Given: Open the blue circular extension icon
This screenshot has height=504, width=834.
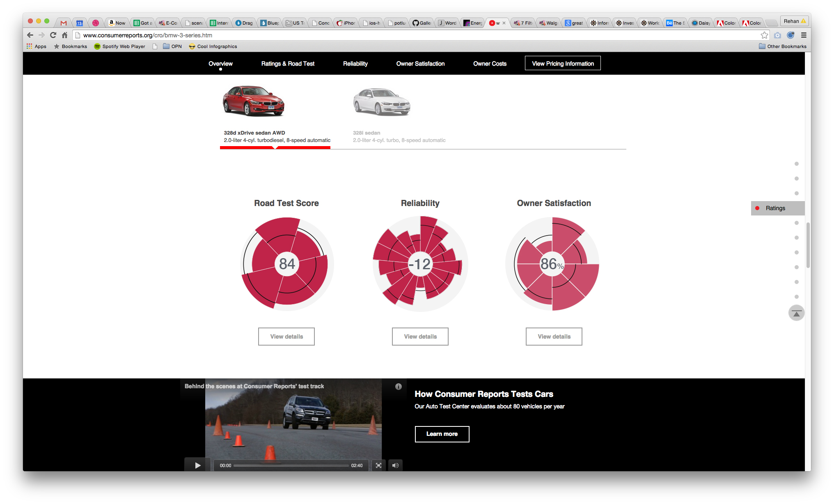Looking at the screenshot, I should (x=790, y=35).
